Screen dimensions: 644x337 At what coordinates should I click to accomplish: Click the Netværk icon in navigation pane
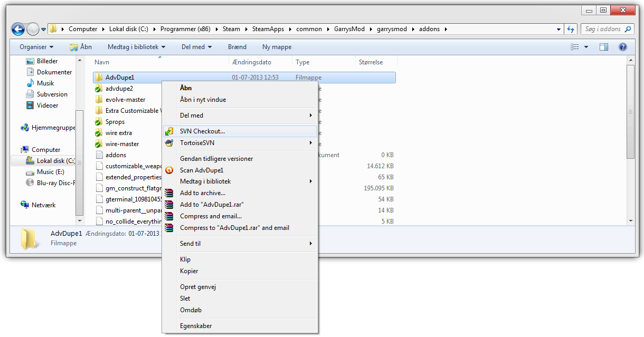pyautogui.click(x=25, y=205)
